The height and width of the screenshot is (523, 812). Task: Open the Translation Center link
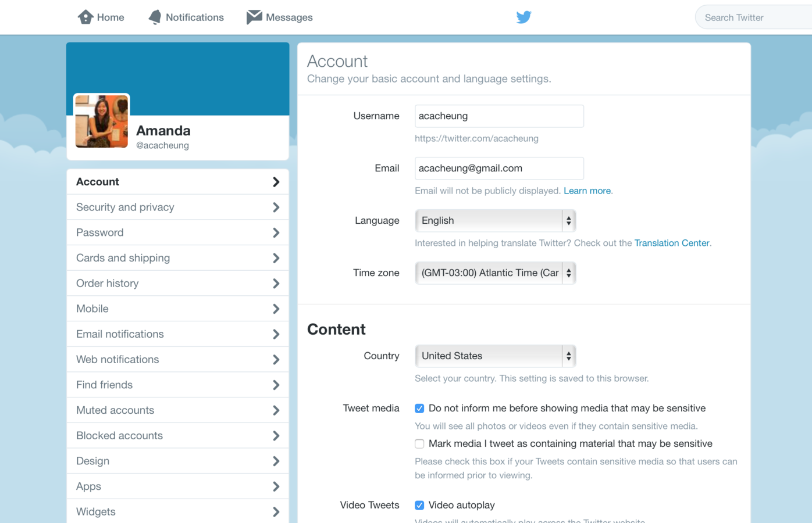[x=672, y=243]
